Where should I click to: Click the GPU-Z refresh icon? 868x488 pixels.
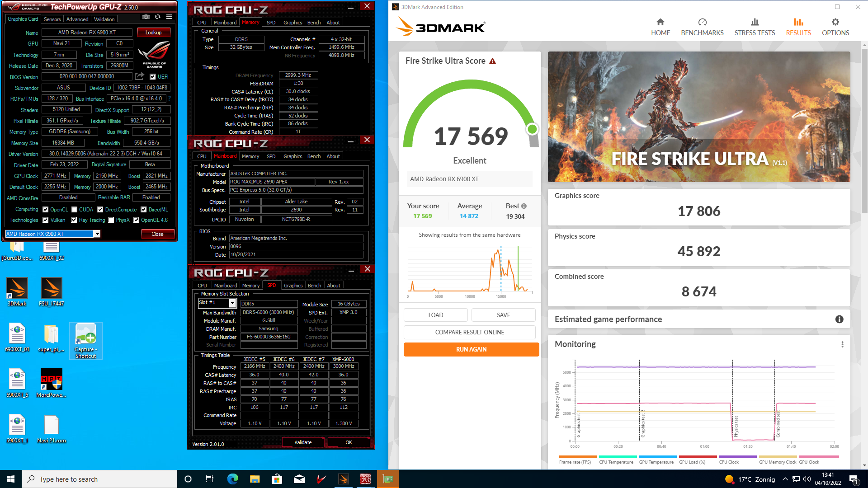157,17
